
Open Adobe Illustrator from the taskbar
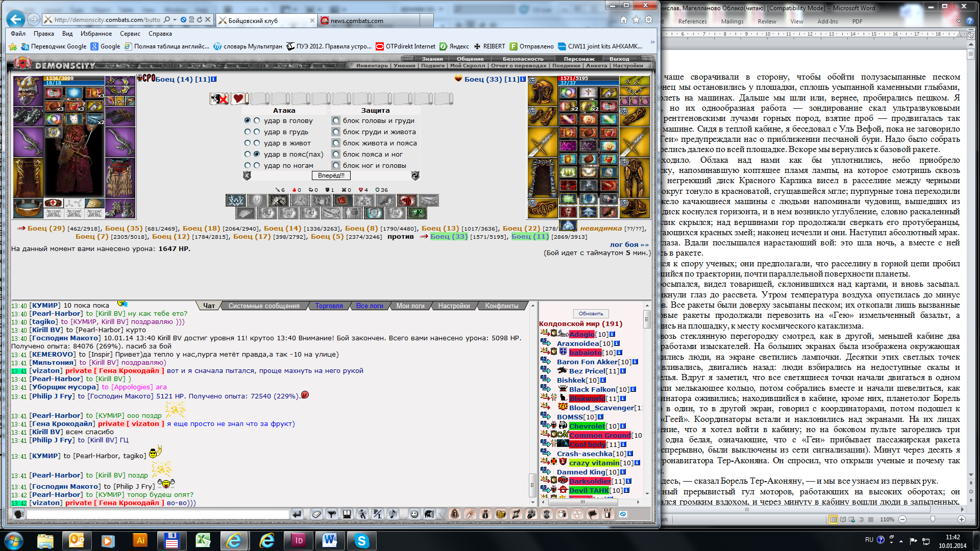[x=139, y=540]
